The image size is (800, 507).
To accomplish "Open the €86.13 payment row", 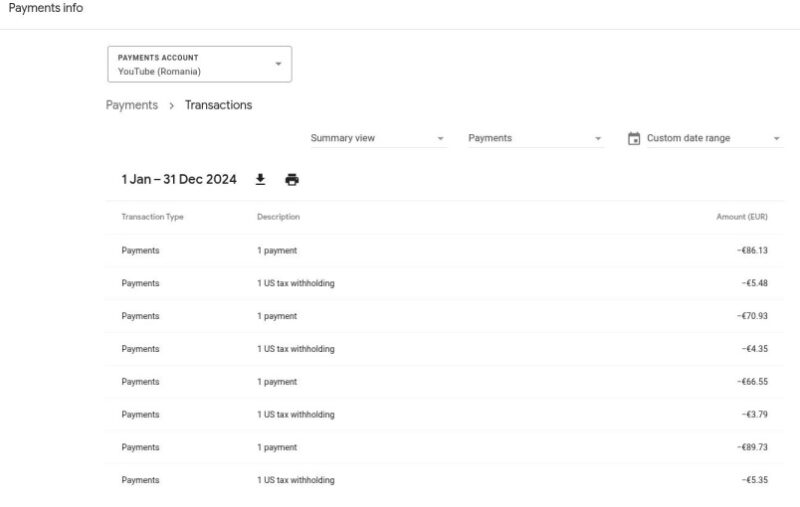I will click(444, 251).
